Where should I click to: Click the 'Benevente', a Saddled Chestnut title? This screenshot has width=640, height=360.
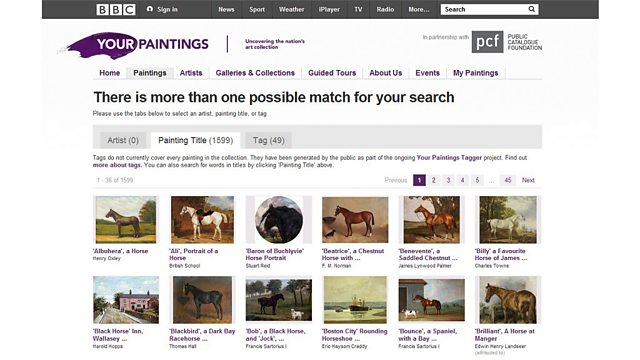point(428,254)
